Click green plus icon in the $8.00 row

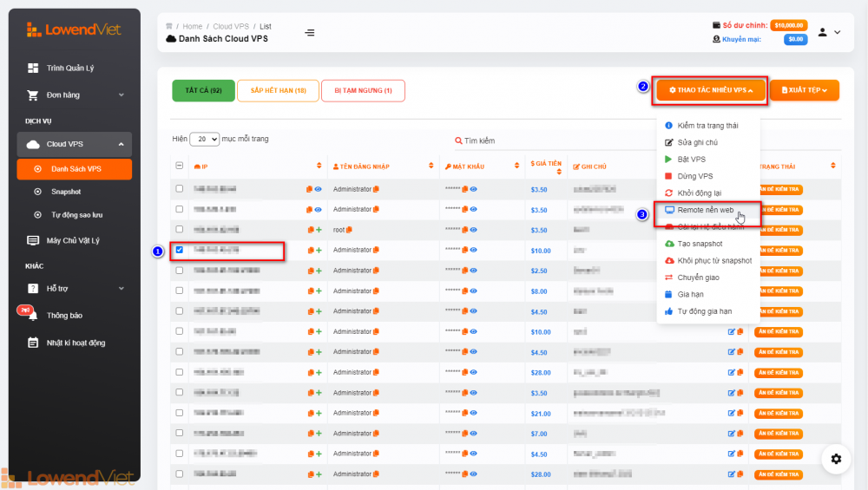pyautogui.click(x=319, y=291)
